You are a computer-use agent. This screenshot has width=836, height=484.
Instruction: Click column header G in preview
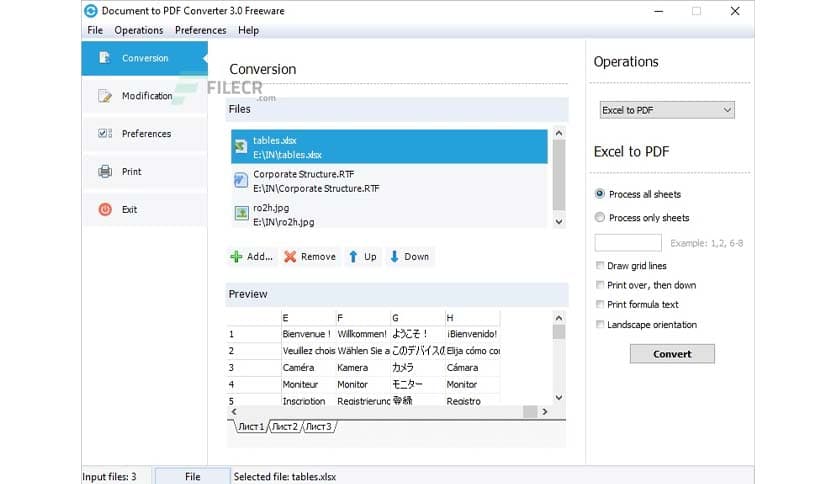(417, 318)
